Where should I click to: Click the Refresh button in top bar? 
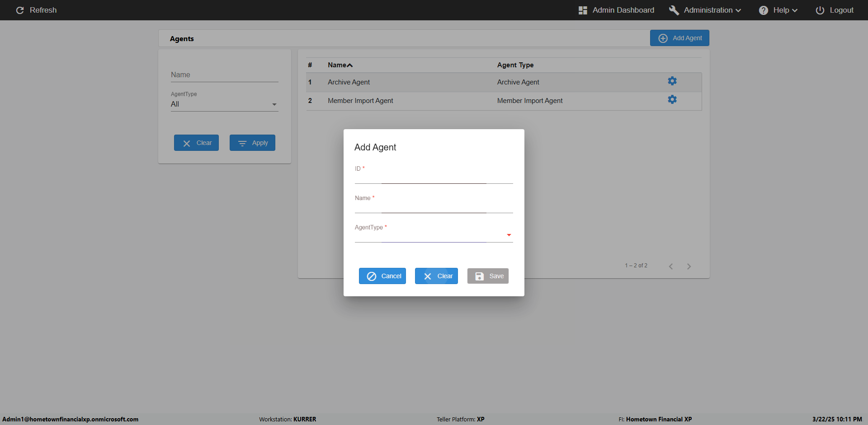pyautogui.click(x=36, y=10)
